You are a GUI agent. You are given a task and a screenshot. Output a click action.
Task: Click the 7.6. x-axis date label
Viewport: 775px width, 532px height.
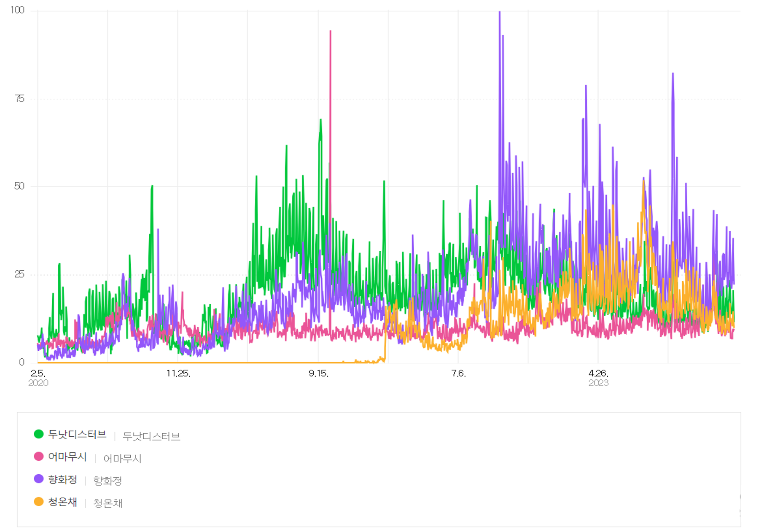458,373
